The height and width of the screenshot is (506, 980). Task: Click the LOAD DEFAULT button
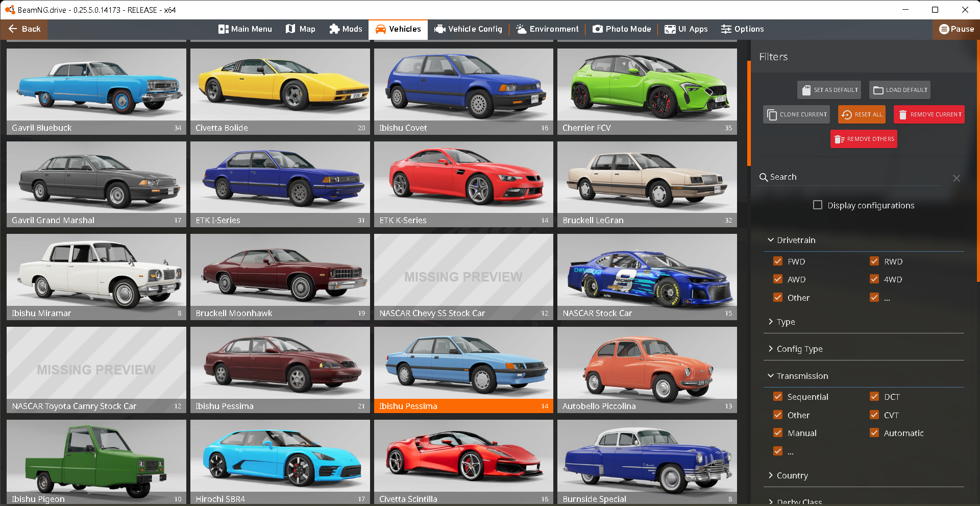[900, 90]
